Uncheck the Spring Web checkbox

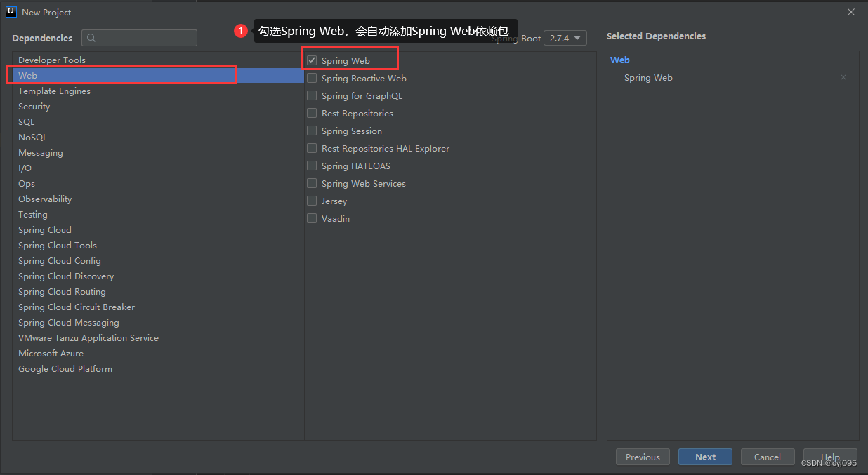point(312,61)
